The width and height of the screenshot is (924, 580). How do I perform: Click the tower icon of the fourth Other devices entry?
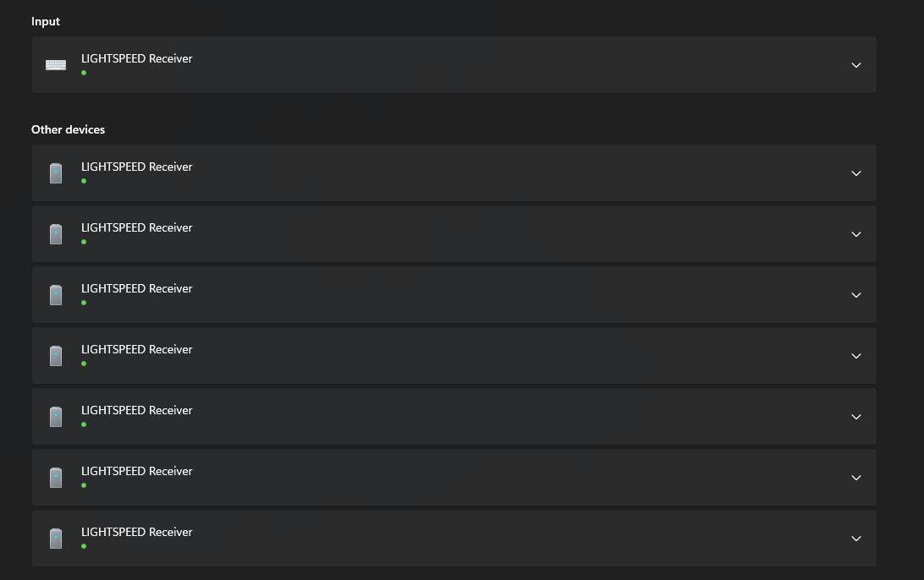(x=56, y=356)
